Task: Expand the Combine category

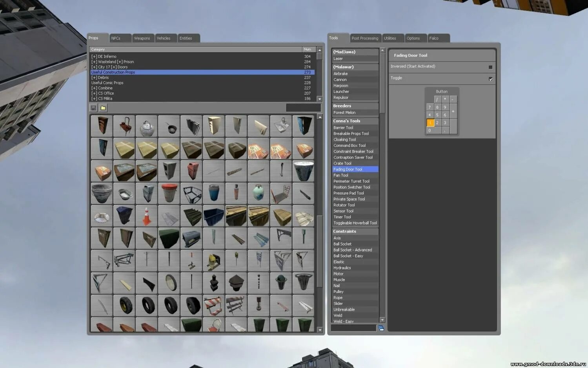Action: click(x=94, y=88)
